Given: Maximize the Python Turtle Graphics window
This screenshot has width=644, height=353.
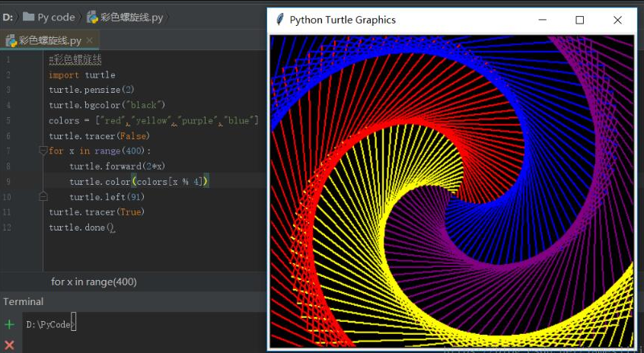Looking at the screenshot, I should pyautogui.click(x=579, y=20).
